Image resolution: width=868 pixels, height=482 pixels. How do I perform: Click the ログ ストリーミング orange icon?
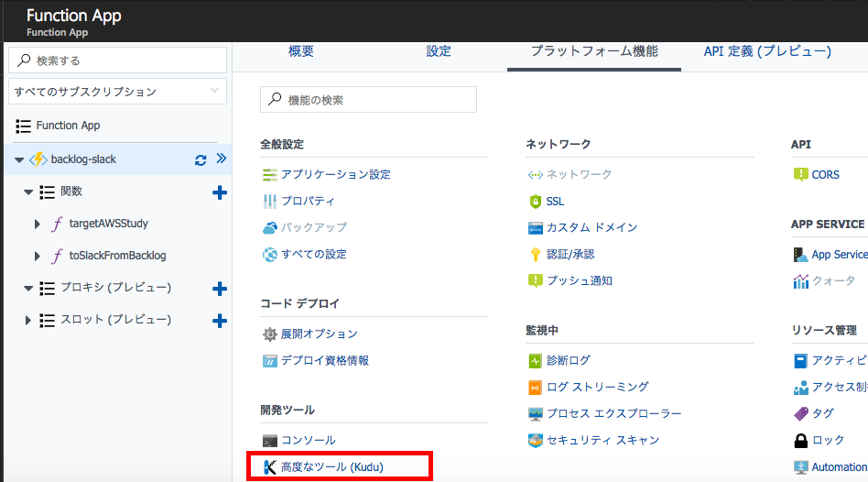tap(536, 388)
